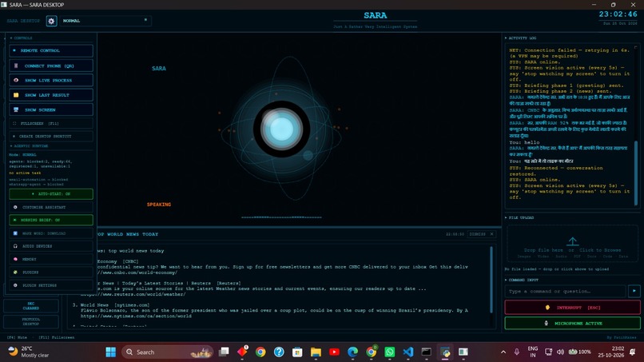644x362 pixels.
Task: Click 'Briefing phase 1 (greeting) sent' log entry
Action: tap(566, 86)
